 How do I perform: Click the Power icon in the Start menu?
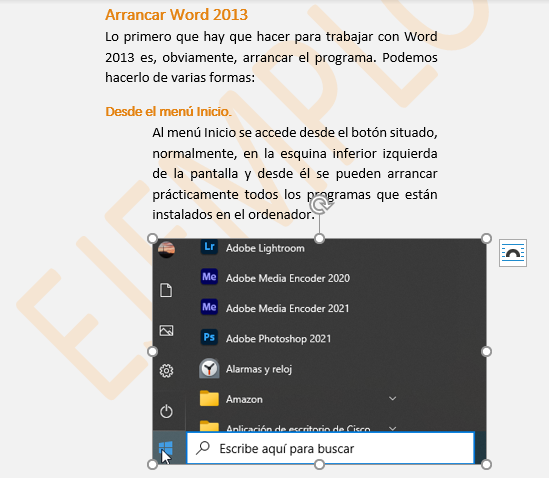166,411
